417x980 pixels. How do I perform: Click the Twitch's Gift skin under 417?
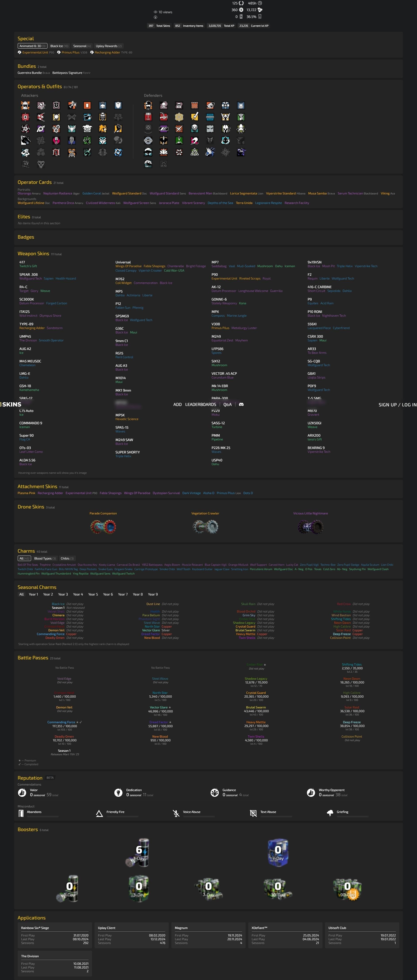coord(28,266)
